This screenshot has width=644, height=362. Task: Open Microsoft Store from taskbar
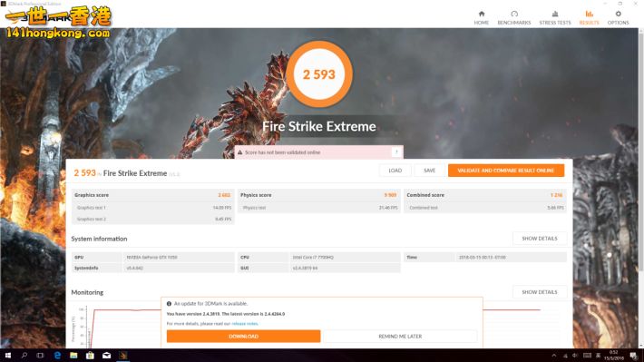tap(90, 356)
